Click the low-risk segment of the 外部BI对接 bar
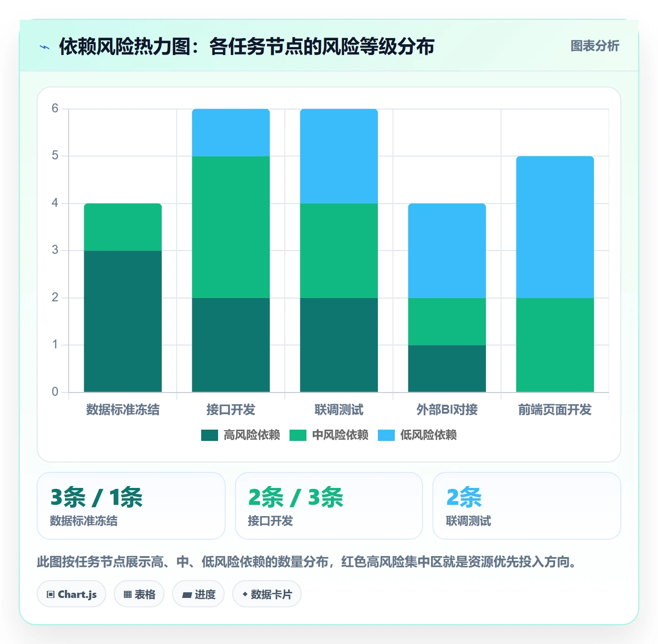 pos(447,251)
